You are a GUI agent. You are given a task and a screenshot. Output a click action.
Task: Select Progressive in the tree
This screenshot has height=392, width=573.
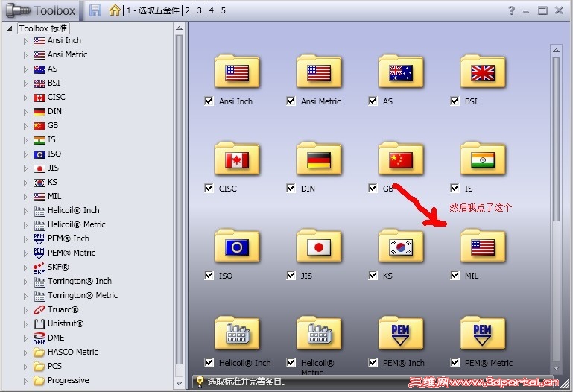tap(68, 380)
